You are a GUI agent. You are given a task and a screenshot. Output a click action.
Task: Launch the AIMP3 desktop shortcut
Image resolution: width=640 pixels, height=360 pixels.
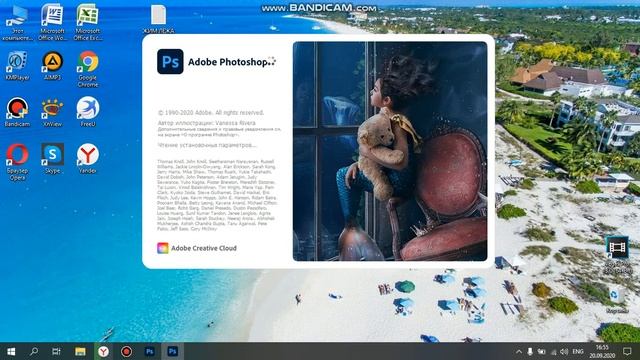tap(52, 65)
